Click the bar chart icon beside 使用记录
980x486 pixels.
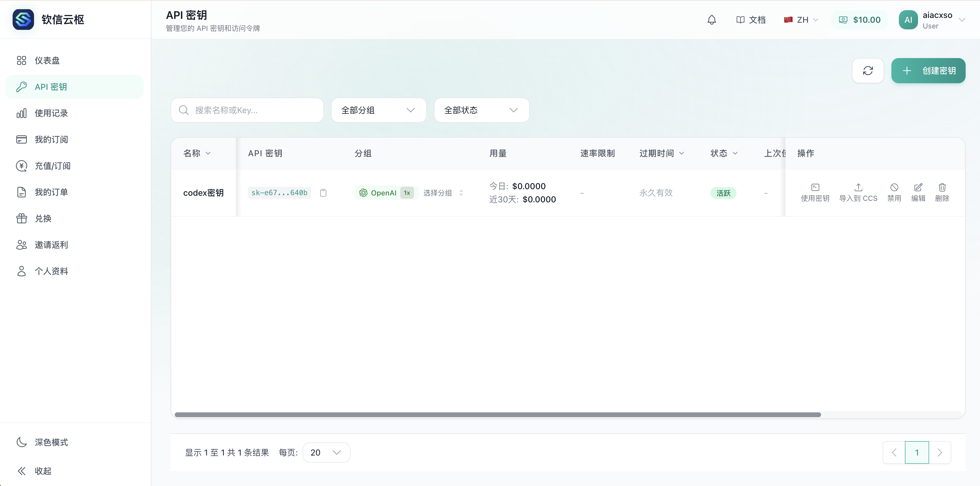(22, 113)
